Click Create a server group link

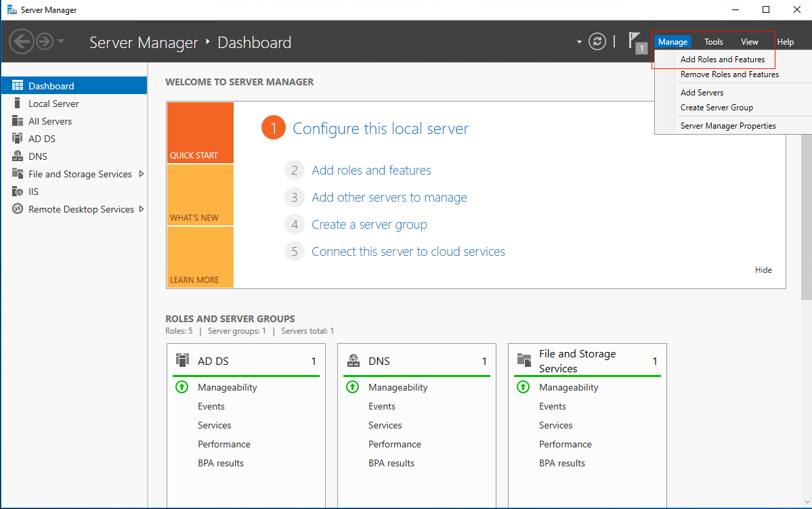(x=369, y=225)
